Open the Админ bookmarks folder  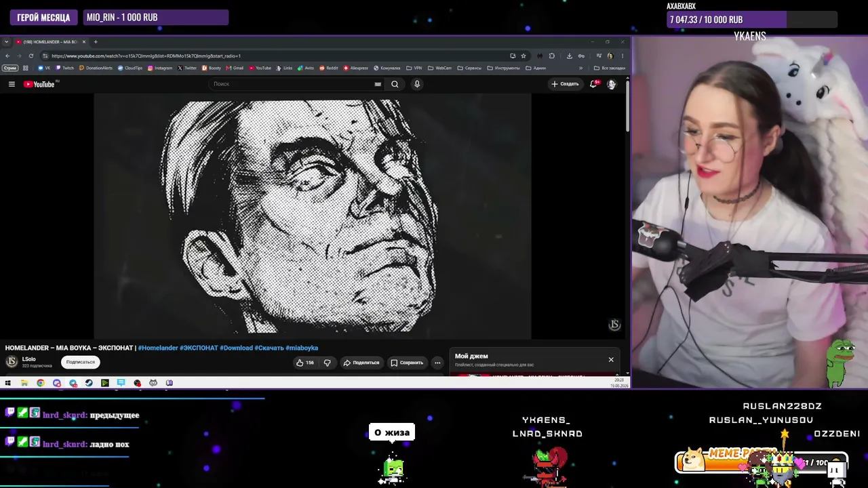click(x=536, y=68)
